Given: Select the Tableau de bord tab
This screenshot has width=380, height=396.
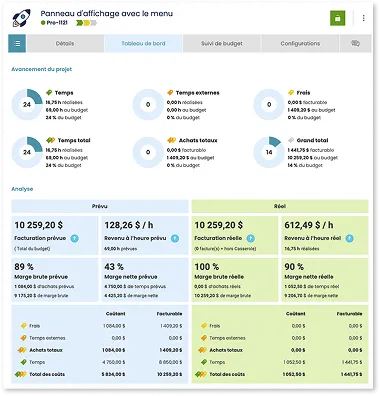Looking at the screenshot, I should pyautogui.click(x=143, y=44).
